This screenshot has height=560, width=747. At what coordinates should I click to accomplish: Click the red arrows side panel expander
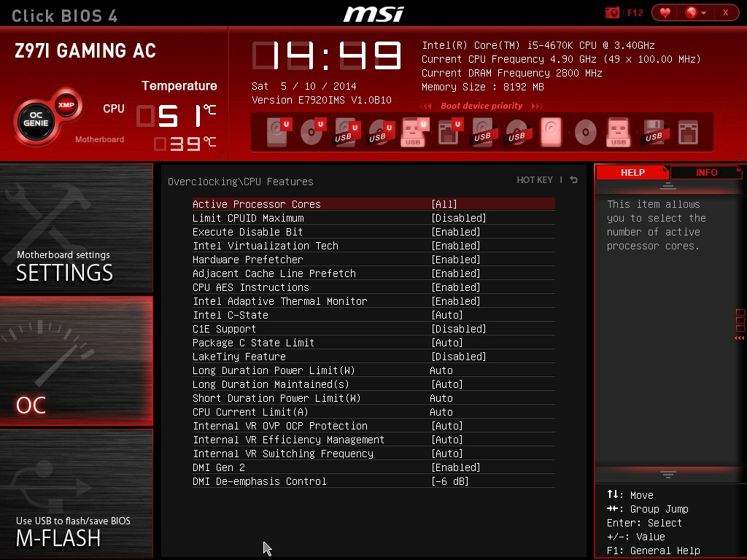tap(740, 338)
